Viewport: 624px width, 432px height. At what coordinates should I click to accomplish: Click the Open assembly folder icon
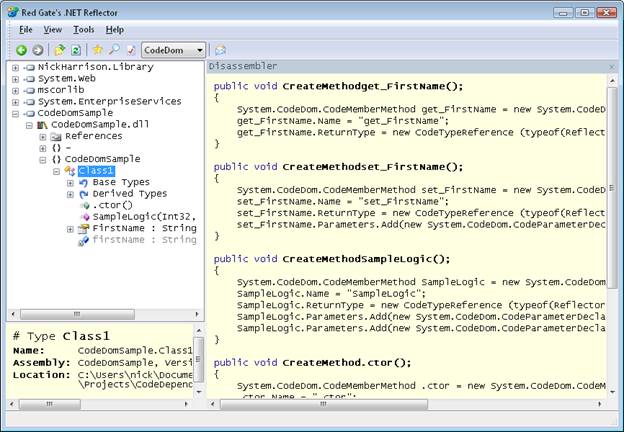pyautogui.click(x=60, y=50)
